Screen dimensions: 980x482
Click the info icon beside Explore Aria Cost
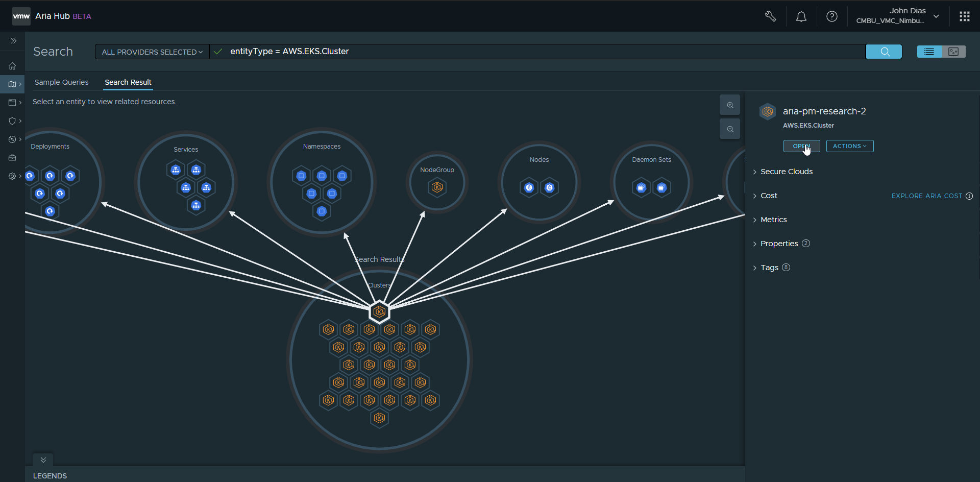pos(969,196)
